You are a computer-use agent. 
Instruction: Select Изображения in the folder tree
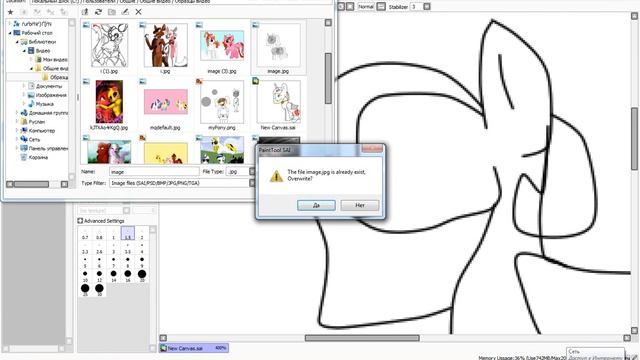click(51, 95)
